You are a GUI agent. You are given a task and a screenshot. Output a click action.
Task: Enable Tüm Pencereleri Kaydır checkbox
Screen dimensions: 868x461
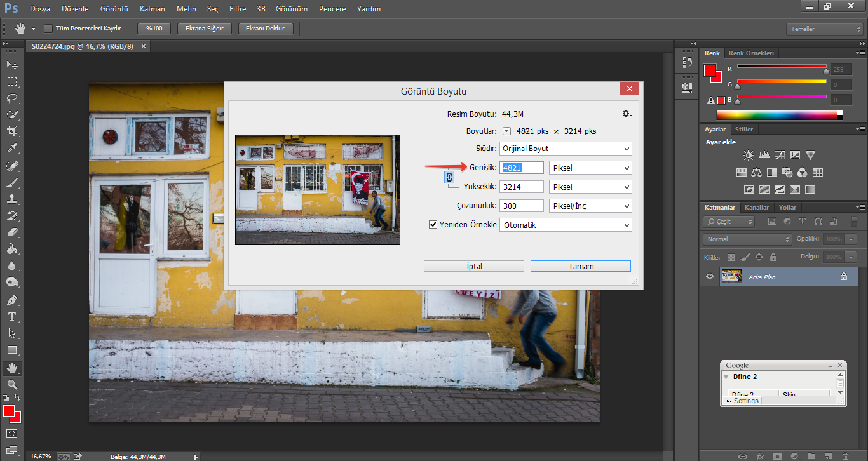(48, 29)
